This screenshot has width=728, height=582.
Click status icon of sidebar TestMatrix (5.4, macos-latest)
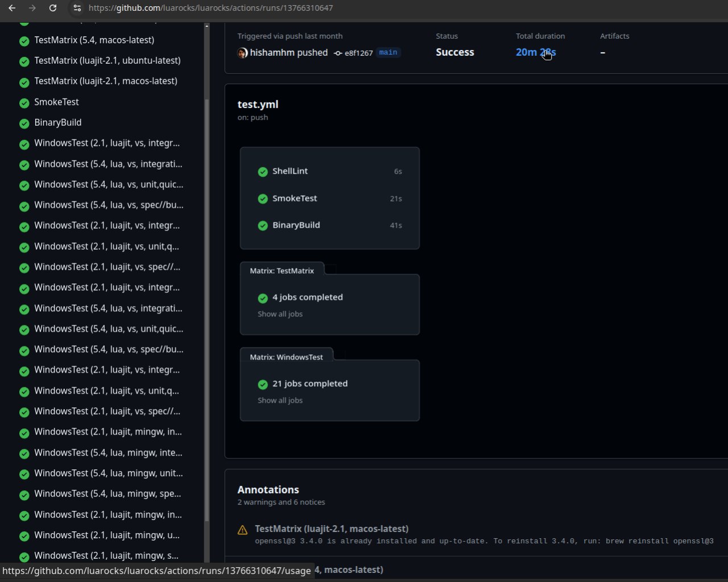coord(24,41)
